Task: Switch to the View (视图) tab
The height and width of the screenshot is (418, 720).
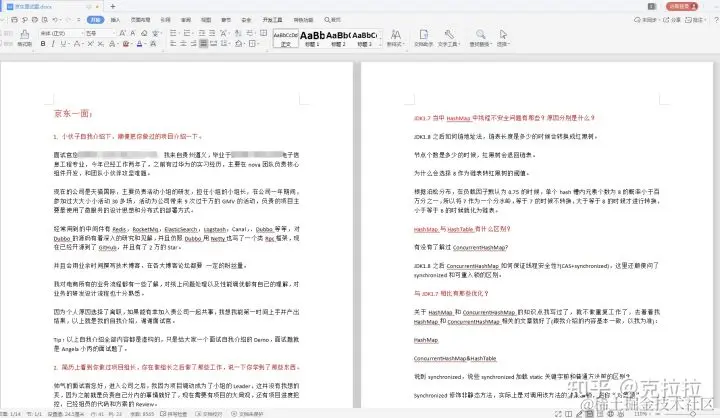Action: pos(206,20)
